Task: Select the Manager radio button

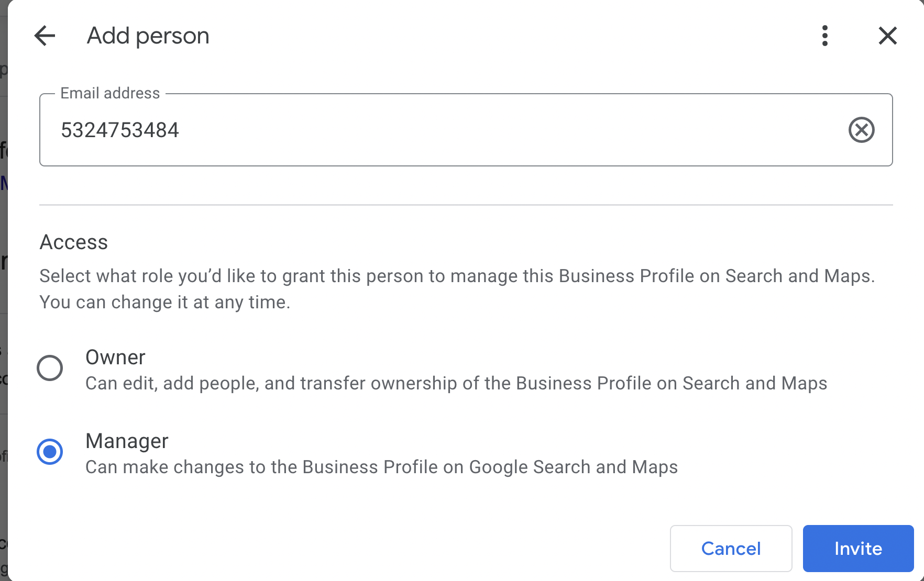Action: (x=50, y=452)
